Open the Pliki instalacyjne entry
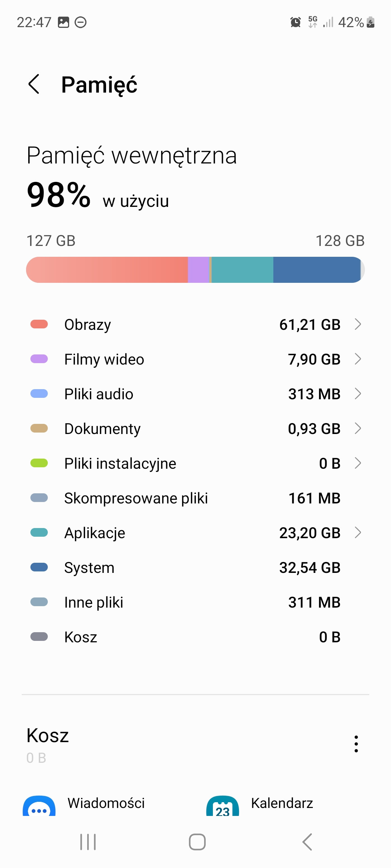This screenshot has height=868, width=391. (x=195, y=463)
